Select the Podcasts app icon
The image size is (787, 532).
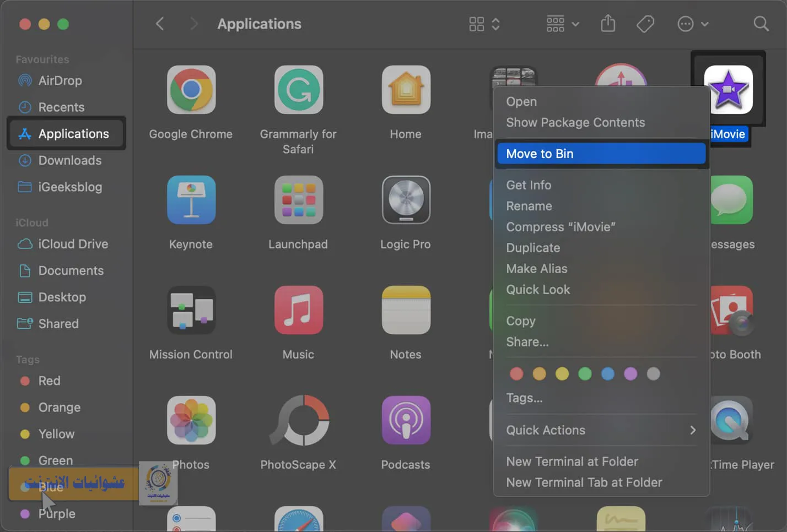coord(406,420)
